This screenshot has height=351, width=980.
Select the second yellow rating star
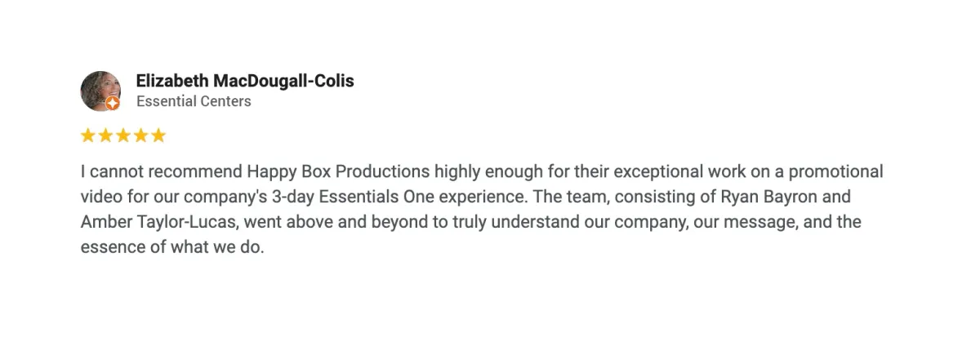pos(105,136)
